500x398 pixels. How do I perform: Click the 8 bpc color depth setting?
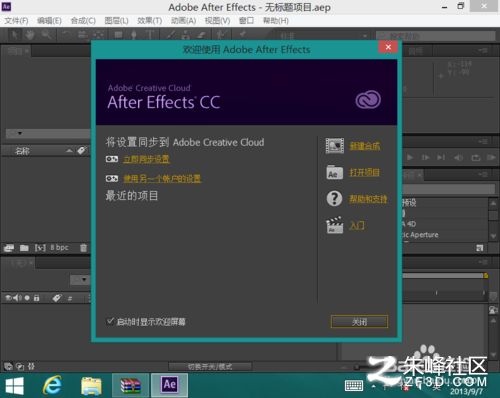tap(59, 248)
